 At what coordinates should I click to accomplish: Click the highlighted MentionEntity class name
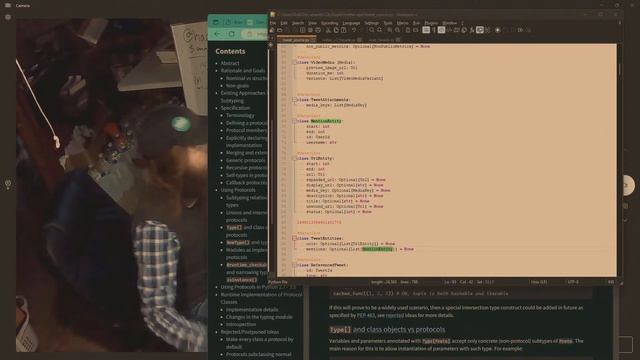[326, 121]
